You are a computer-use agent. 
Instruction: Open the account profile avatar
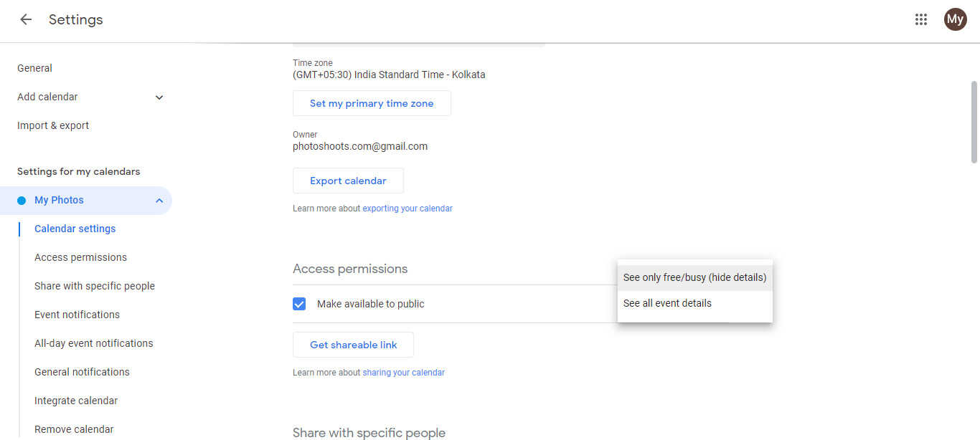click(x=955, y=19)
